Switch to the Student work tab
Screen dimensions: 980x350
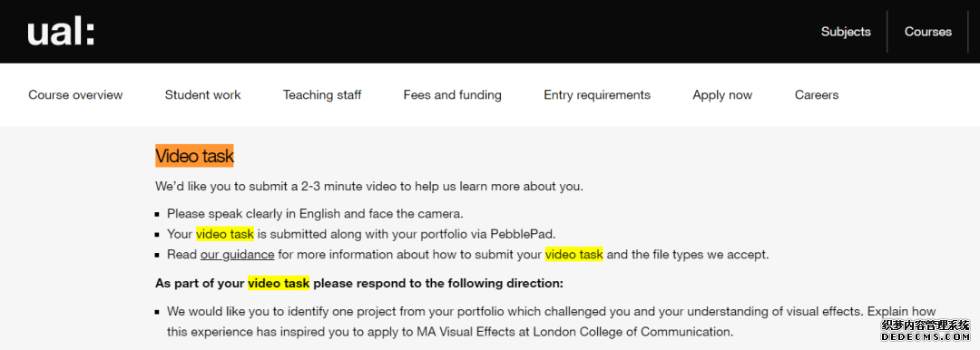pos(202,95)
